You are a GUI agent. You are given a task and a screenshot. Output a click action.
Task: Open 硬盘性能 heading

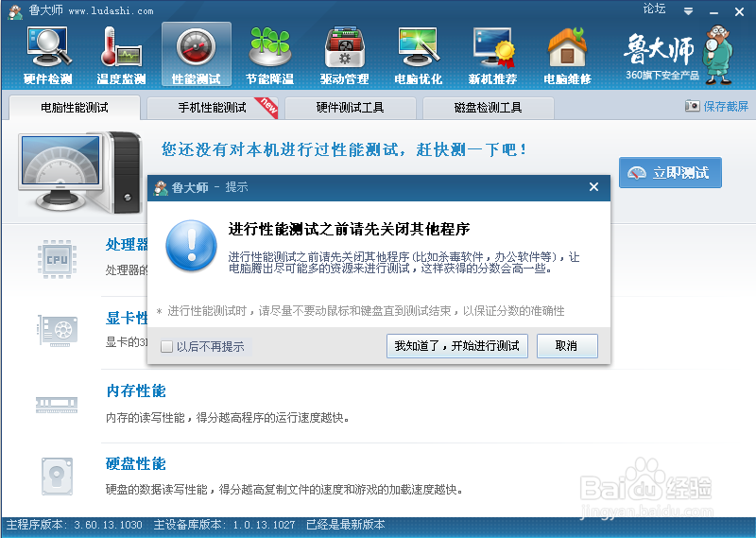(136, 463)
